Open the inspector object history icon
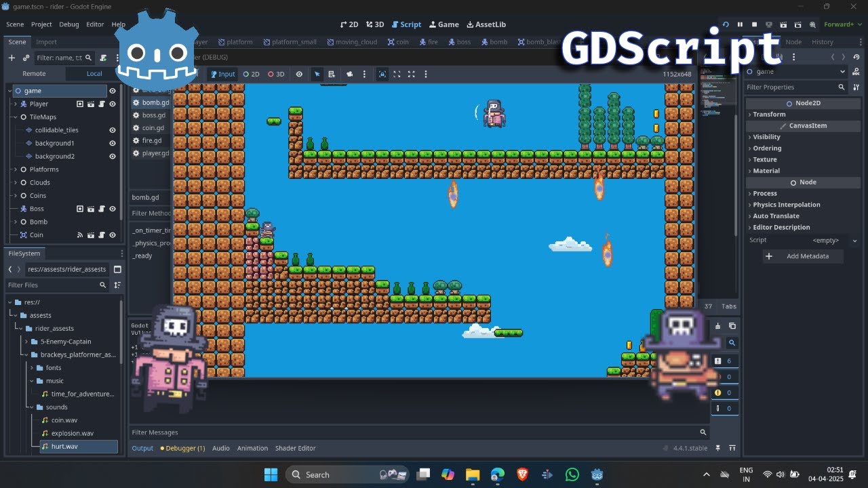Viewport: 868px width, 488px height. point(856,57)
